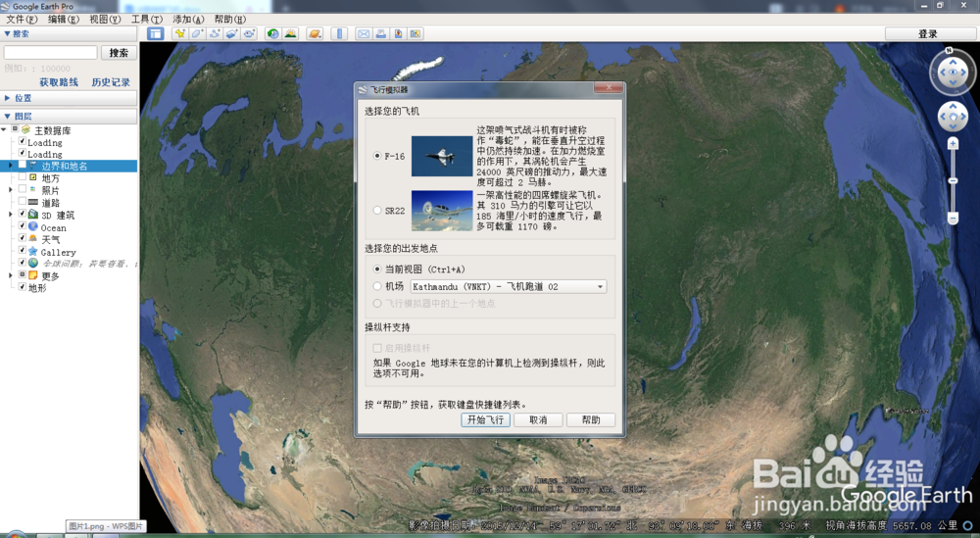Open the 工具(T) menu
Image resolution: width=980 pixels, height=538 pixels.
pos(146,20)
